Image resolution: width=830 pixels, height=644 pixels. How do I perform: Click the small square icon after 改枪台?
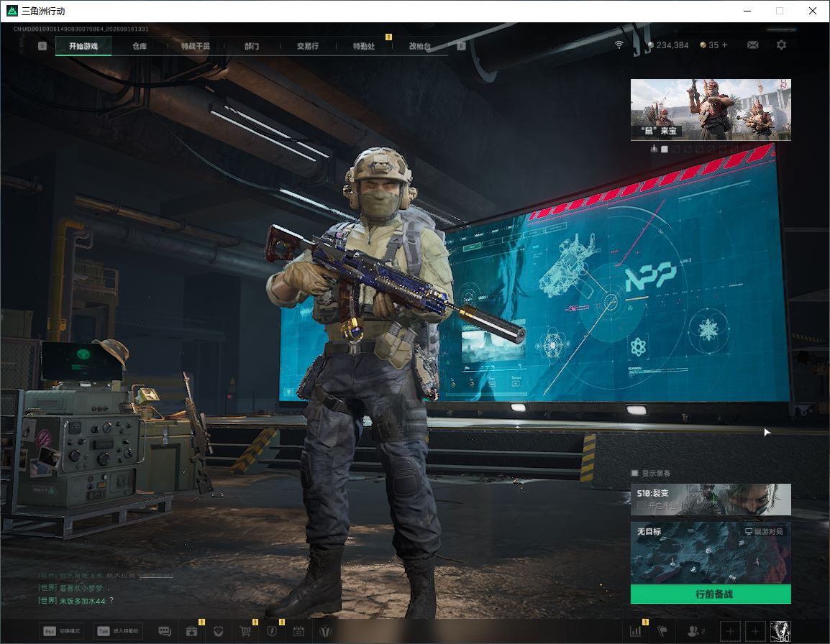(x=461, y=46)
